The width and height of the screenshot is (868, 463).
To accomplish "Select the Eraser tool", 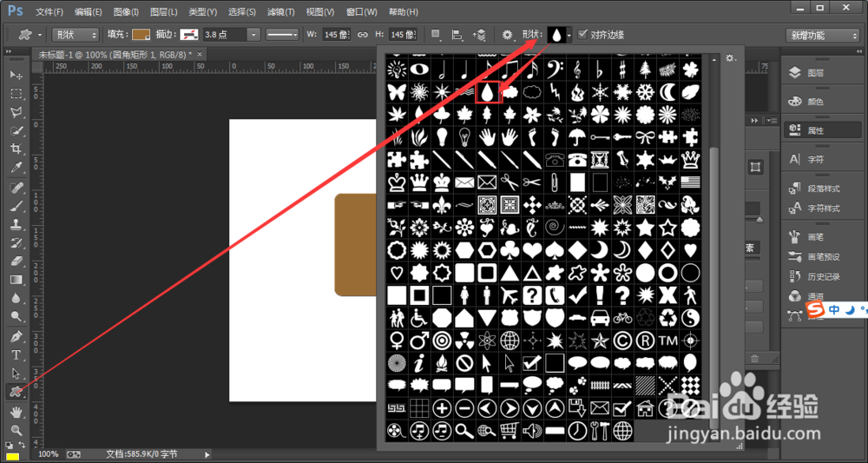I will (16, 261).
